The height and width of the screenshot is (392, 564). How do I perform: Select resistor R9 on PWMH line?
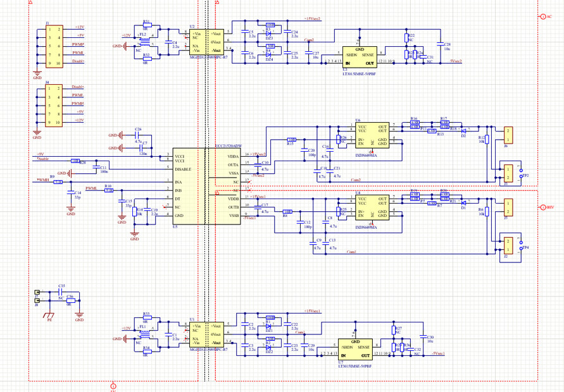(x=58, y=182)
